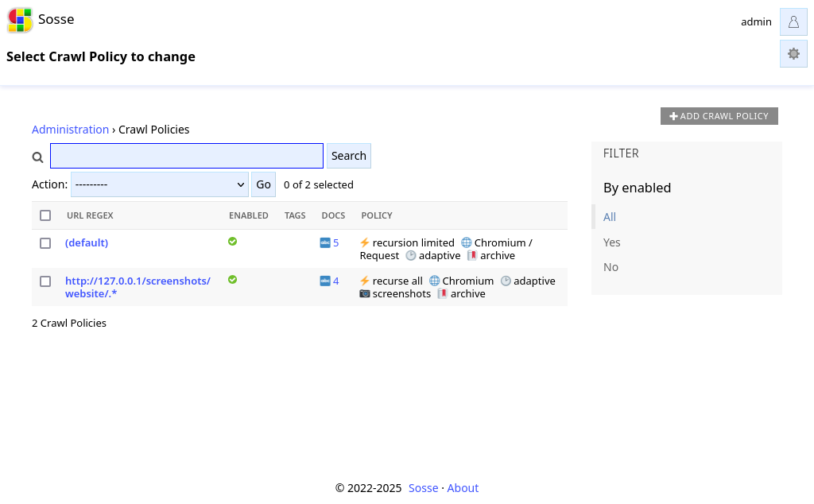The image size is (814, 504).
Task: Click the DOCS column header
Action: (x=333, y=215)
